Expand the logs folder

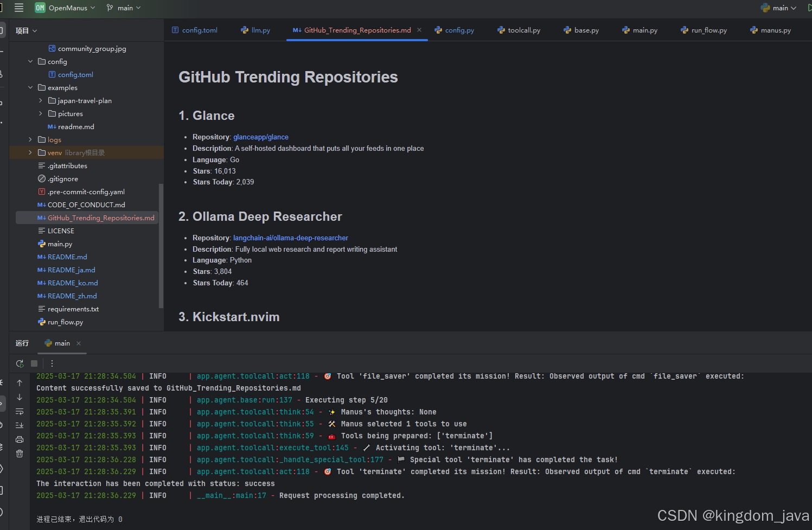[30, 140]
